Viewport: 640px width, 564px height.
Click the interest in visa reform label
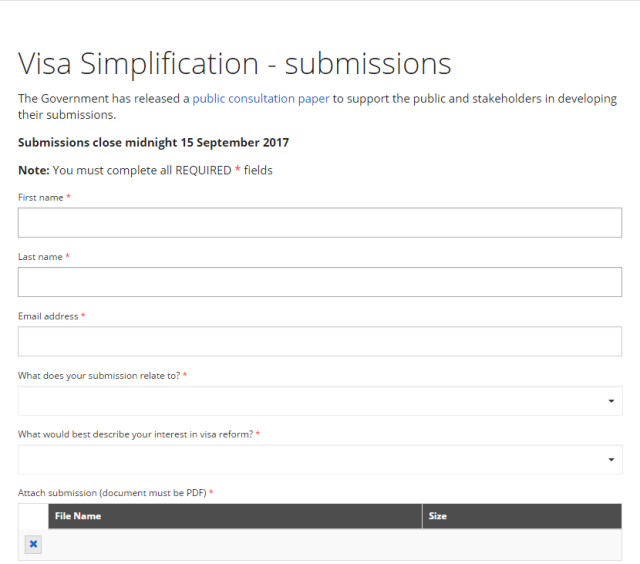click(x=135, y=434)
